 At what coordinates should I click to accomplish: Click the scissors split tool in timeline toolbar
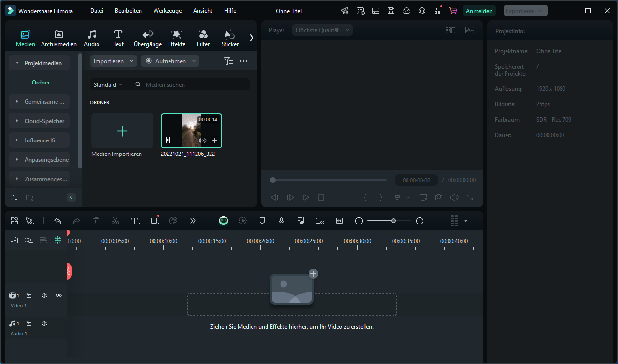click(x=115, y=221)
